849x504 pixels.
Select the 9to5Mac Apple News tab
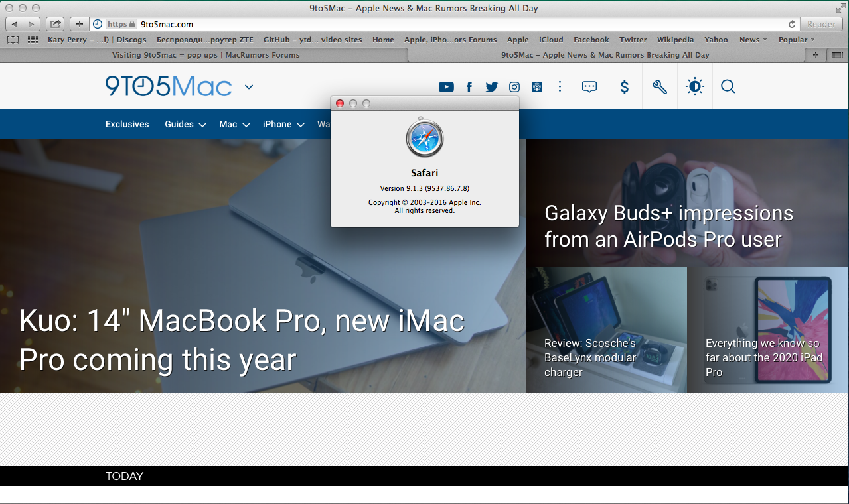click(x=605, y=55)
